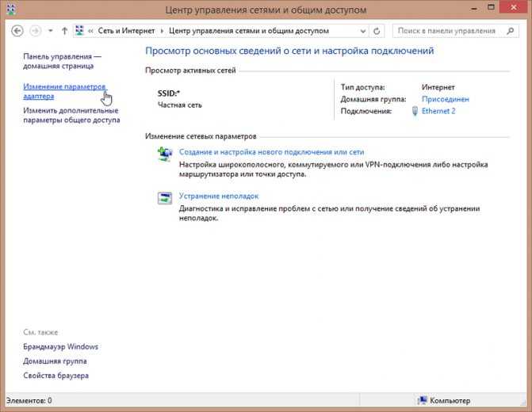This screenshot has width=532, height=412.
Task: Open 'Создание и настройка нового подключения или сети'
Action: (x=271, y=152)
